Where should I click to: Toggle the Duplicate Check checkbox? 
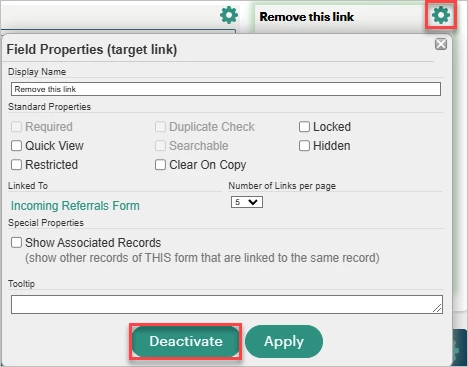click(160, 127)
